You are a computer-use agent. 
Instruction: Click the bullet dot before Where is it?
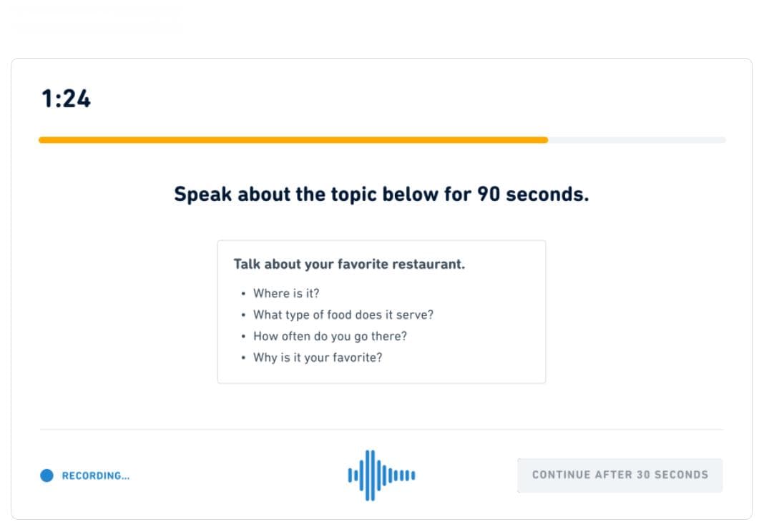(x=243, y=294)
